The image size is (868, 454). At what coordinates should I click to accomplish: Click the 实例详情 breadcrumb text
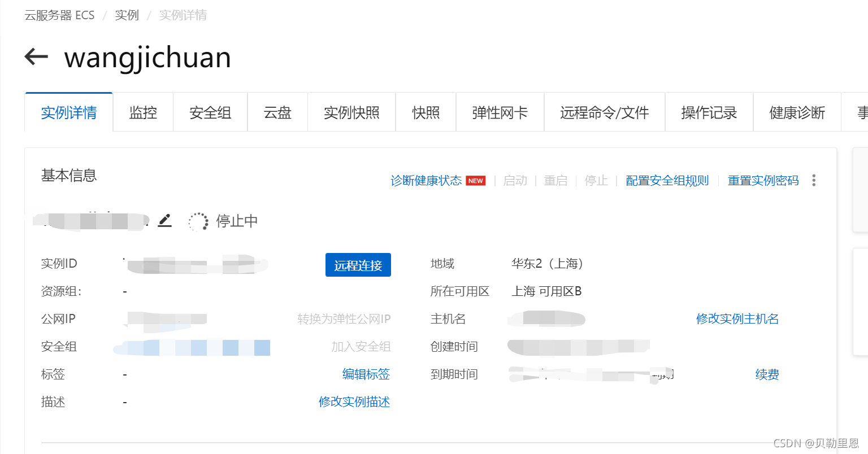(x=183, y=15)
